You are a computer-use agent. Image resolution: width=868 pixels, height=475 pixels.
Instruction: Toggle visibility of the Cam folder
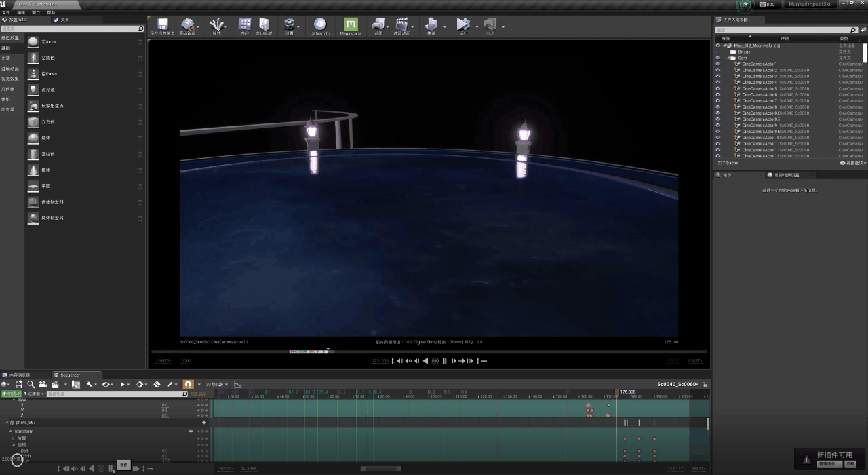point(718,58)
